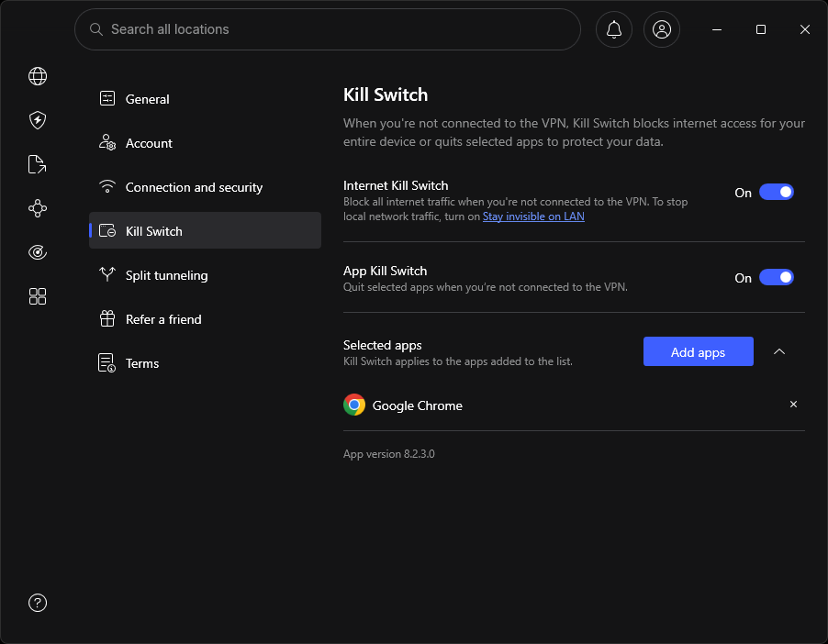The height and width of the screenshot is (644, 828).
Task: Minimize the VPN window
Action: 717,29
